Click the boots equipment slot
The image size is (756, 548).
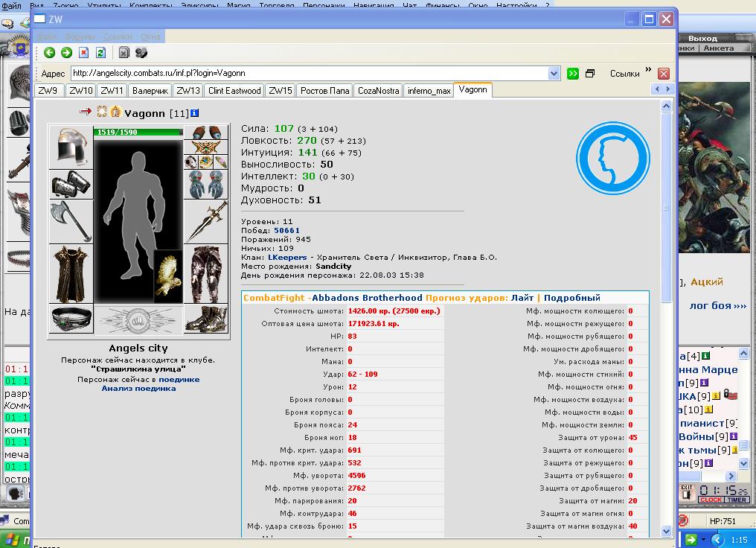(x=206, y=319)
